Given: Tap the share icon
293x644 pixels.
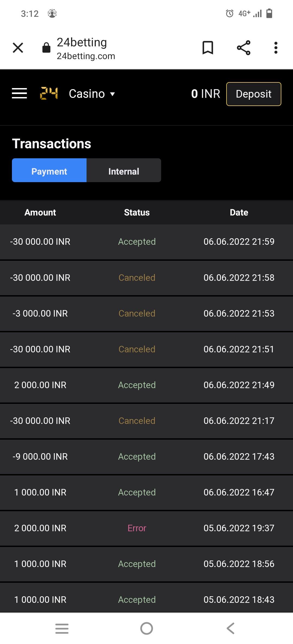Looking at the screenshot, I should [x=244, y=48].
